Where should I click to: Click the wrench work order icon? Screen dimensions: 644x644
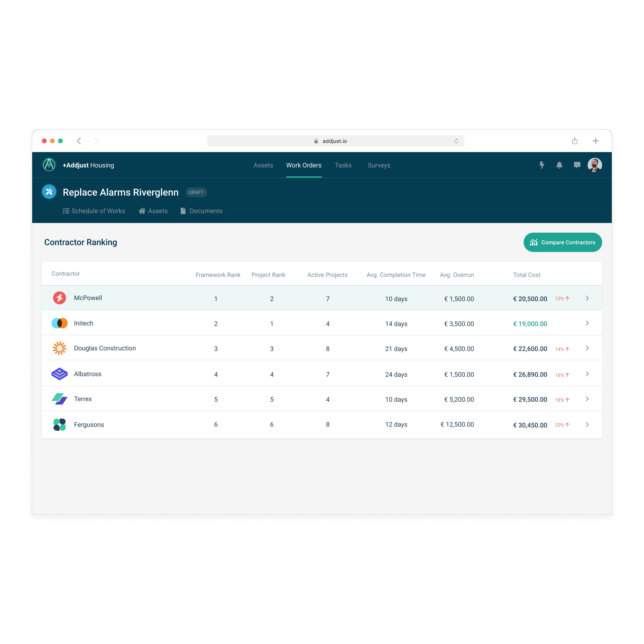[49, 192]
